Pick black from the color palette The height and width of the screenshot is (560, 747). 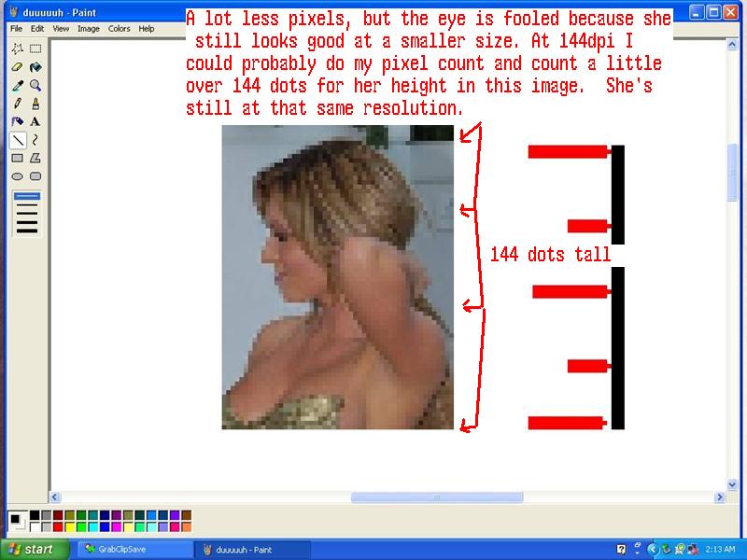tap(35, 515)
